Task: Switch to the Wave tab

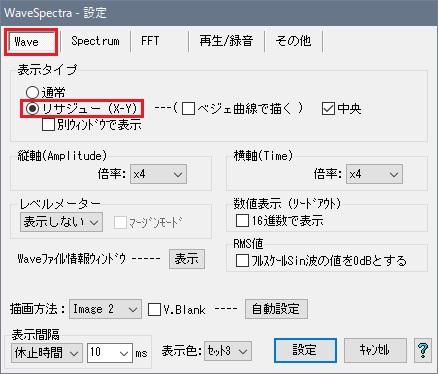Action: click(31, 42)
